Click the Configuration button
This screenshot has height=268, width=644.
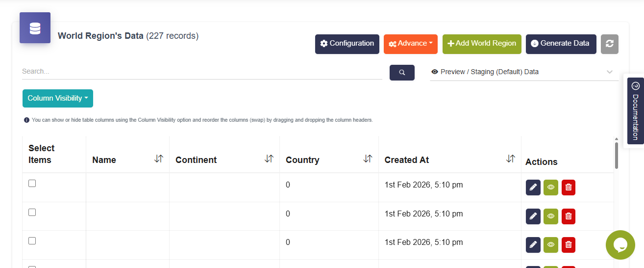point(347,44)
